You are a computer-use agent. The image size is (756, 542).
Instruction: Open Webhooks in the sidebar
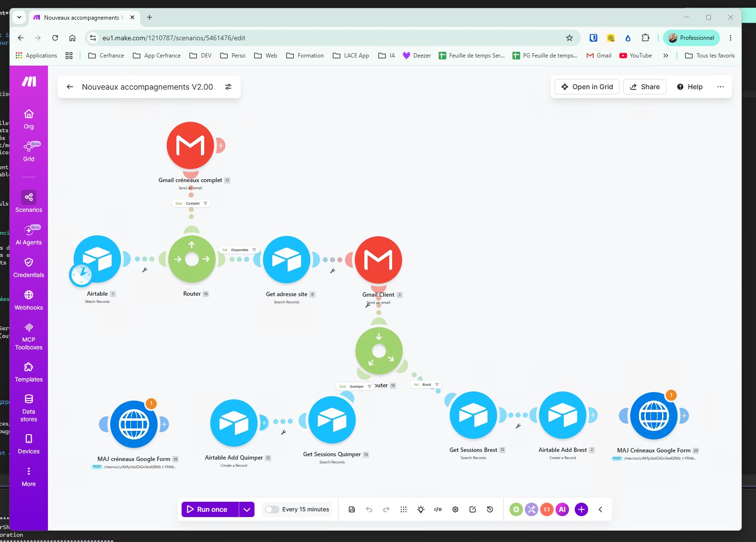point(29,300)
